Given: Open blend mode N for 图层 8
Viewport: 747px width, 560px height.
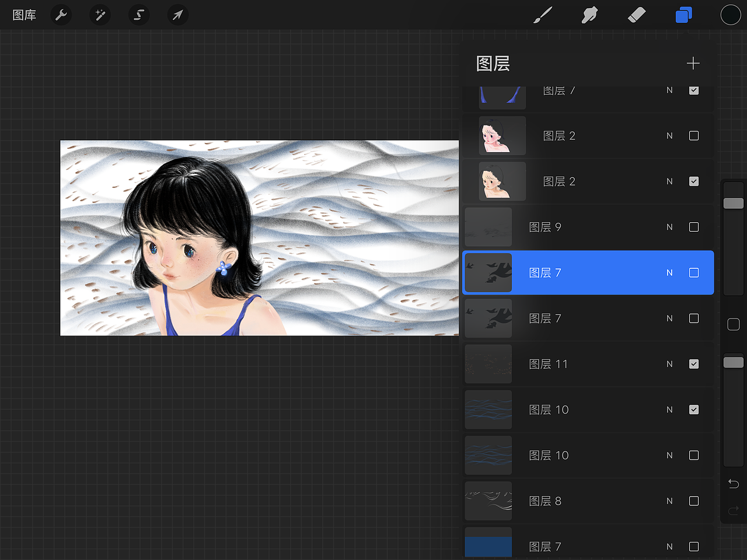Looking at the screenshot, I should [x=669, y=501].
